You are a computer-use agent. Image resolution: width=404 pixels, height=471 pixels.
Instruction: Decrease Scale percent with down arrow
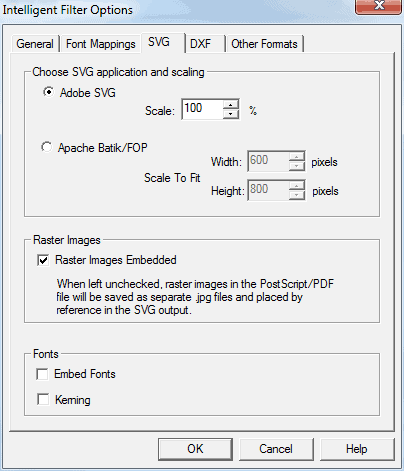pyautogui.click(x=231, y=114)
